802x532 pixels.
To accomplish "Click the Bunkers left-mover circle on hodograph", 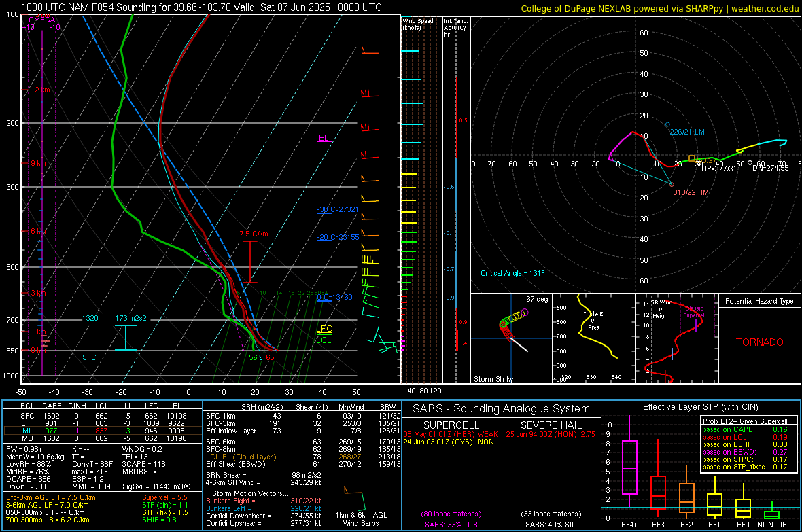I will (667, 124).
